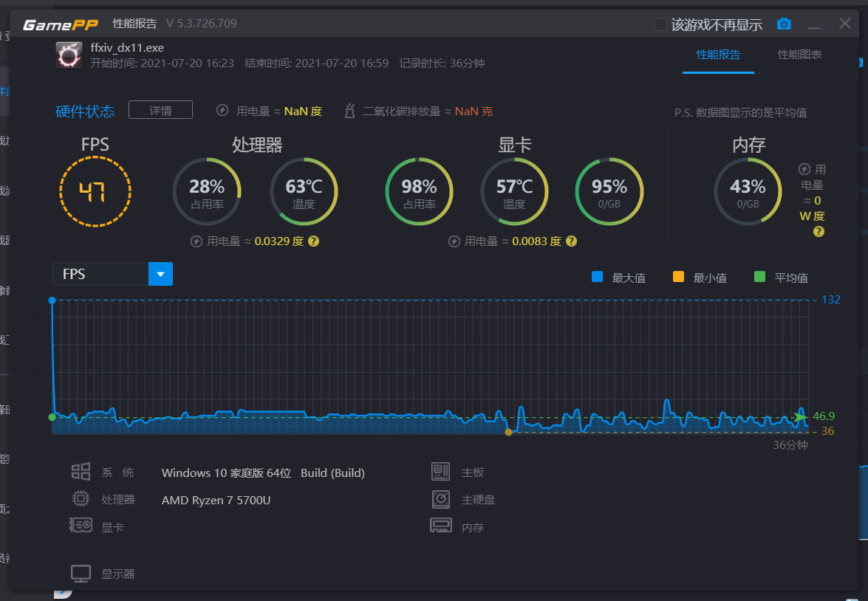Click the graphics card icon beside 显卡 row
Image resolution: width=868 pixels, height=601 pixels.
click(81, 525)
